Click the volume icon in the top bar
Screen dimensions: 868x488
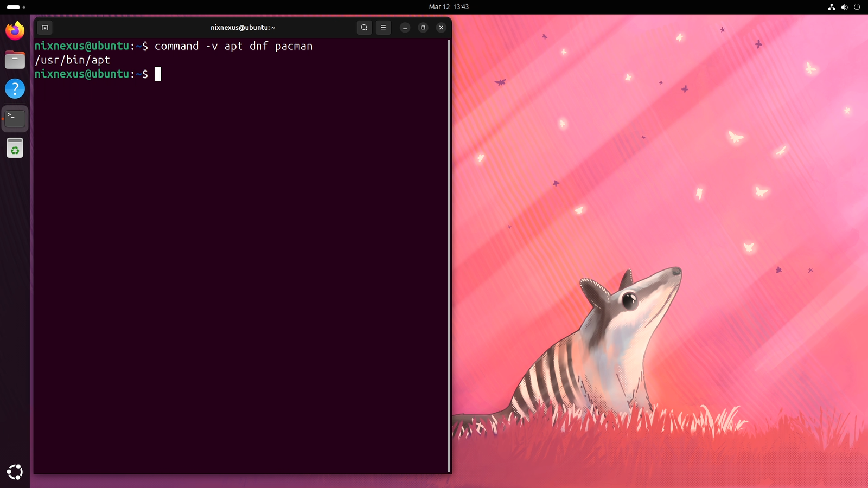[x=844, y=7]
